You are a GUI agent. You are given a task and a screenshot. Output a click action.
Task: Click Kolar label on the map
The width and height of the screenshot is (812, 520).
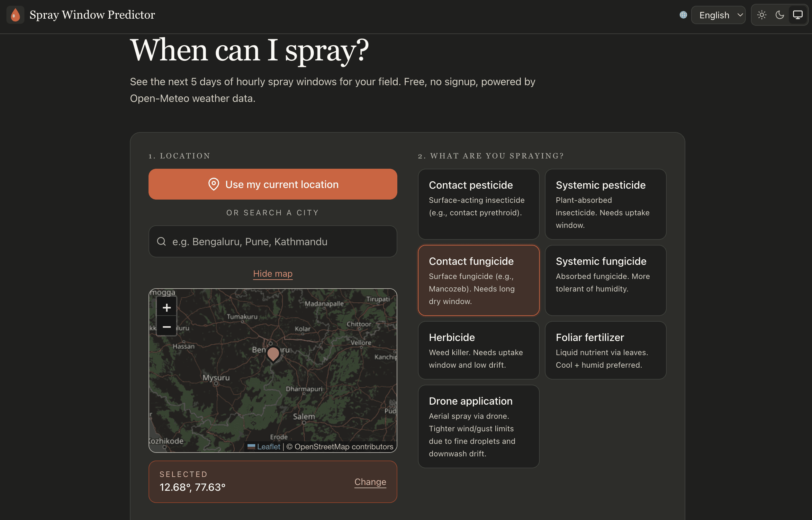pyautogui.click(x=302, y=329)
